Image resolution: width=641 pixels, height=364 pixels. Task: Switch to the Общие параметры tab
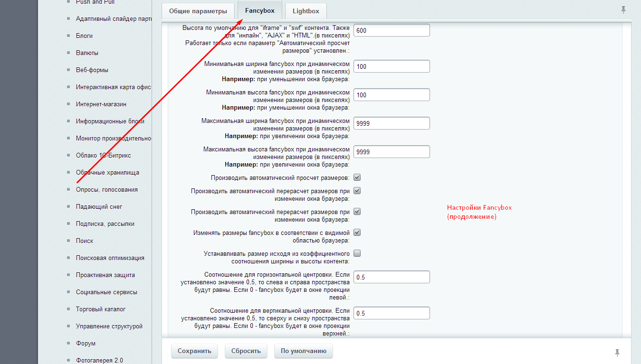(198, 11)
